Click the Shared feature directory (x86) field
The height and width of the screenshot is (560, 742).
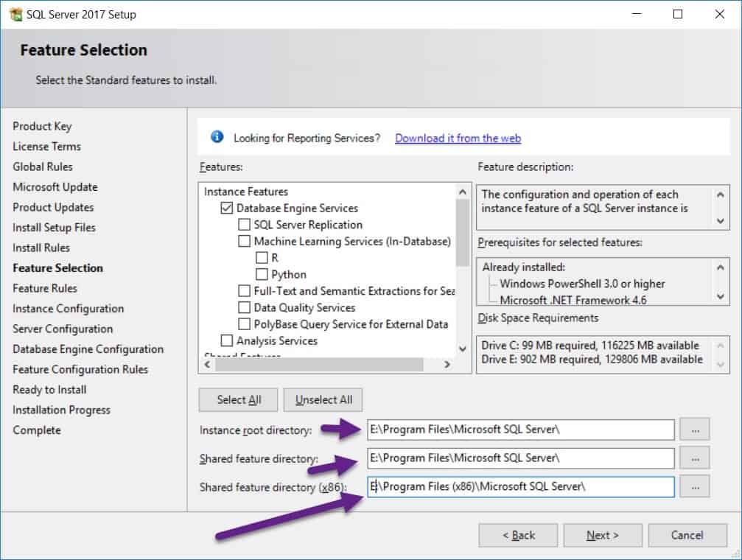pyautogui.click(x=521, y=486)
